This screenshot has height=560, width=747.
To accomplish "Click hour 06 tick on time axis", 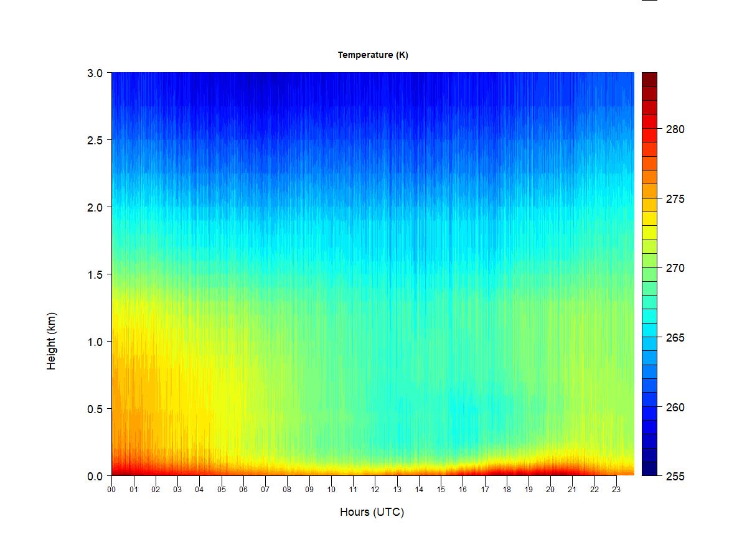I will click(x=243, y=490).
